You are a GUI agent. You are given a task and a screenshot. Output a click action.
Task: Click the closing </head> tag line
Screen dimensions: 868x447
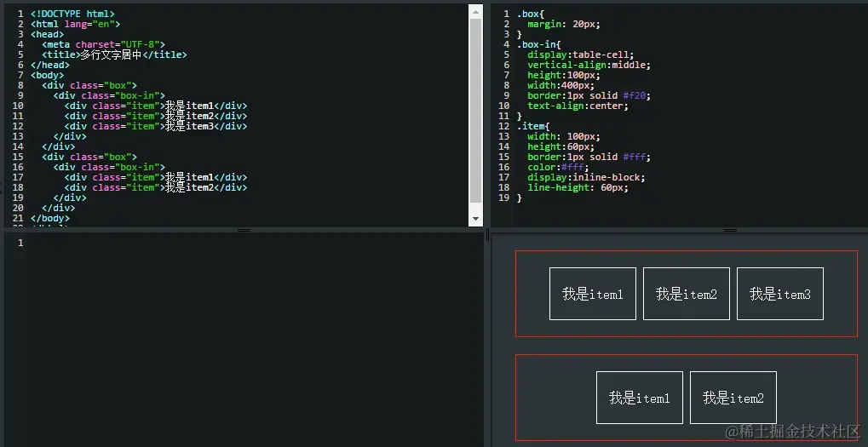point(49,65)
